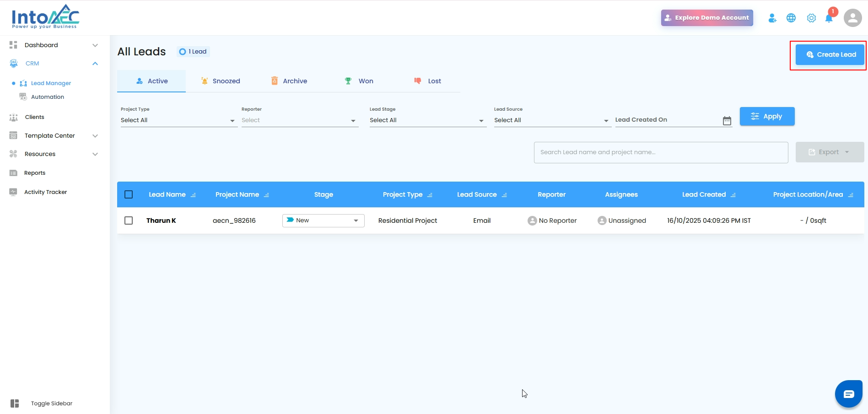Open the calendar date picker icon

point(727,121)
